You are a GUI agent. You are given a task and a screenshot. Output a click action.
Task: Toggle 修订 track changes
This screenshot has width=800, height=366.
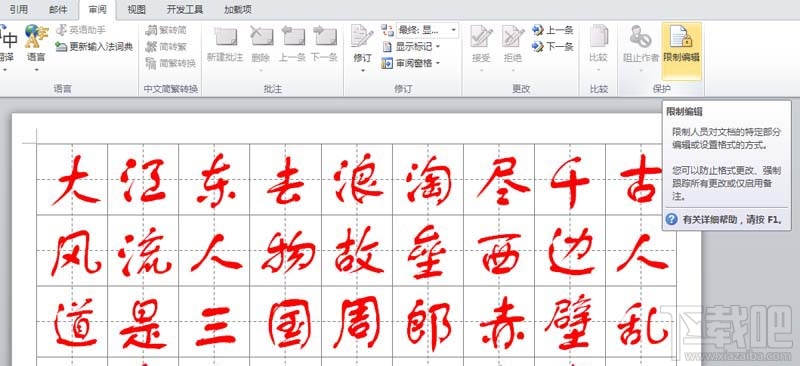pyautogui.click(x=362, y=37)
